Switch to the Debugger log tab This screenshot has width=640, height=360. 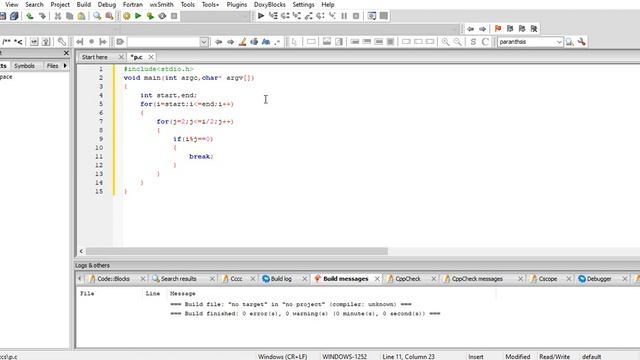tap(599, 279)
